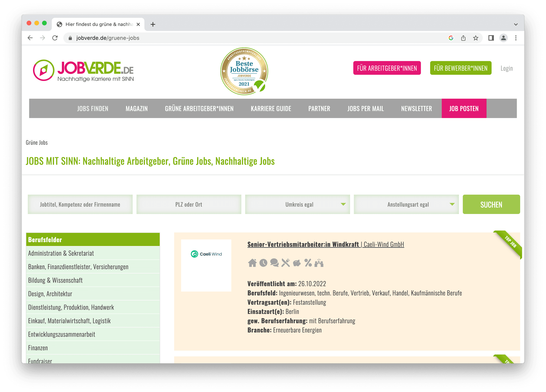Screen dimensions: 546x392
Task: Click the SUCHEN button
Action: coord(491,204)
